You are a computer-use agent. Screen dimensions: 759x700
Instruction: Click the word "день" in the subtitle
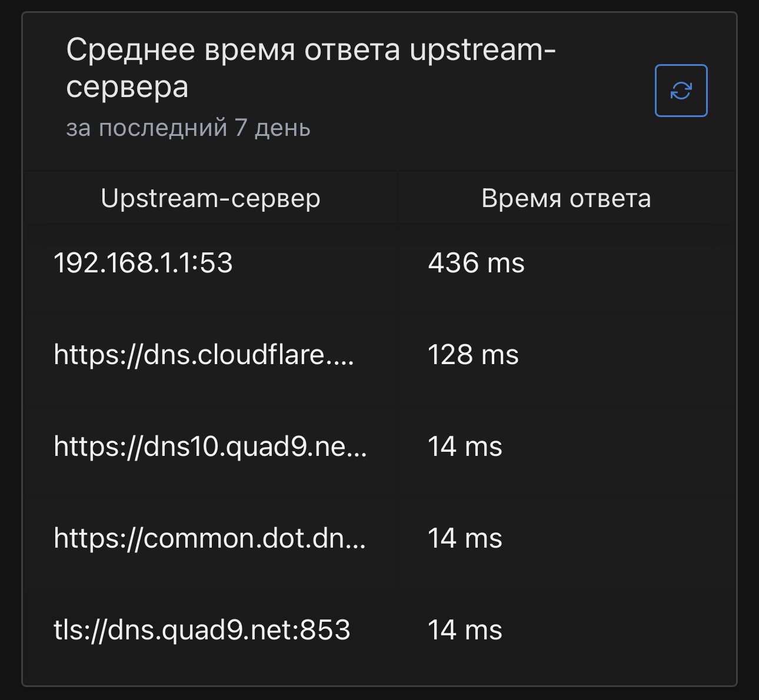[282, 128]
